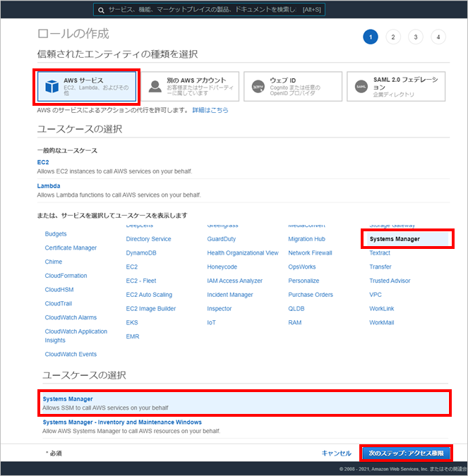The image size is (468, 476).
Task: Select Health Organizational View service
Action: point(243,253)
